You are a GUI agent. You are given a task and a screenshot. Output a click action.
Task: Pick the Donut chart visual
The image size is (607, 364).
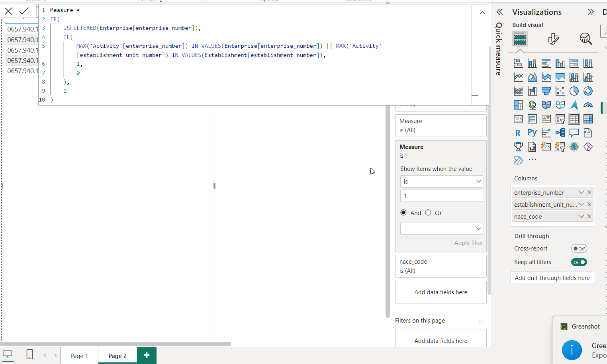pos(588,91)
